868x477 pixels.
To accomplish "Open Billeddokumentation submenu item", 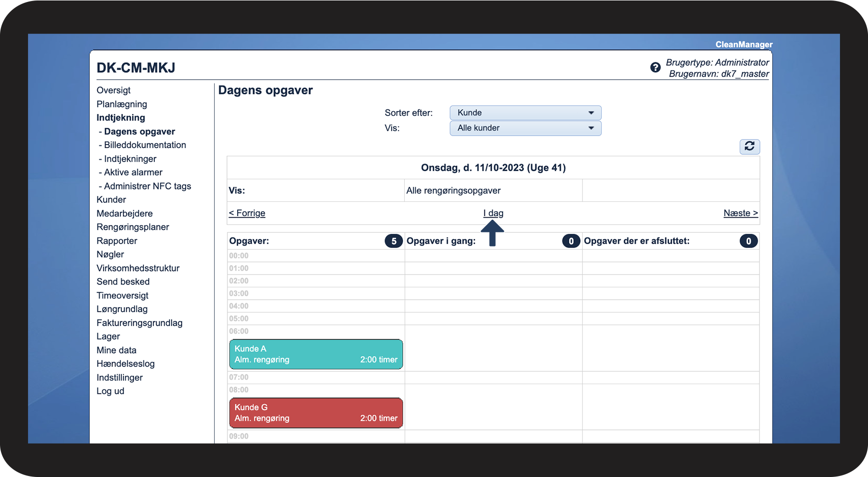I will click(x=145, y=145).
